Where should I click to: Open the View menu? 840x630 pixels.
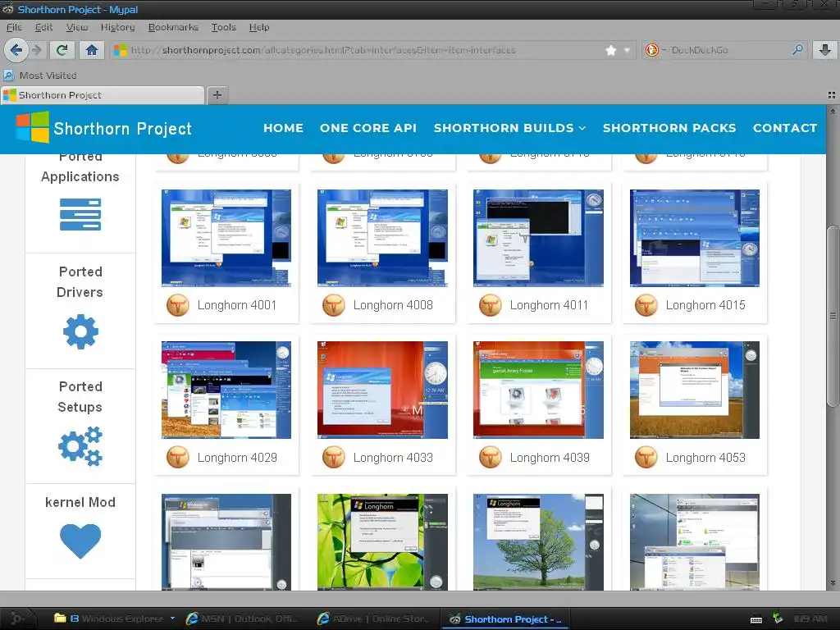[76, 27]
